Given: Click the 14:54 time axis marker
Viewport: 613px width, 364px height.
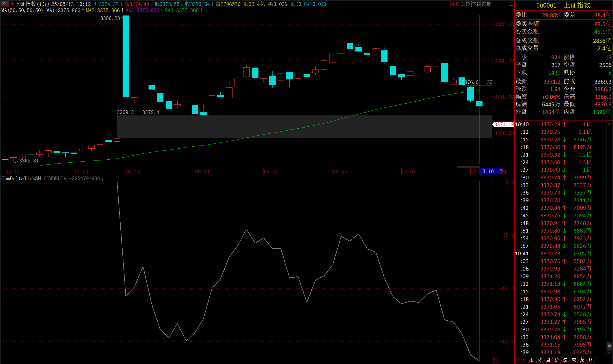Looking at the screenshot, I should 81,172.
